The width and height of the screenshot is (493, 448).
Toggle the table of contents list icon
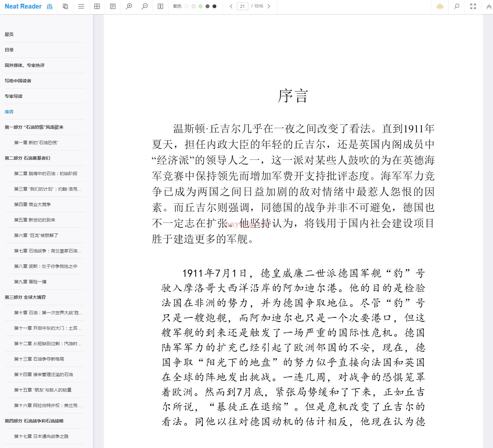81,6
